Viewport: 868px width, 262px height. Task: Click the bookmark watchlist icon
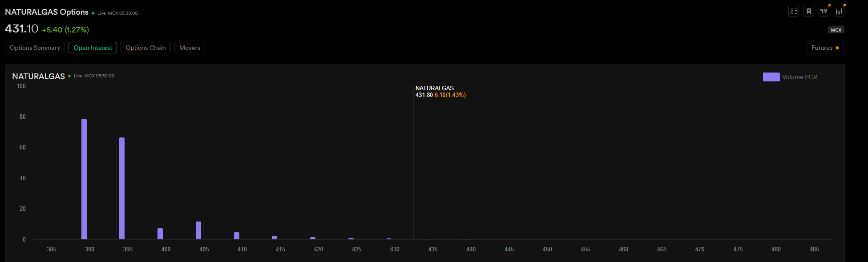pyautogui.click(x=809, y=11)
